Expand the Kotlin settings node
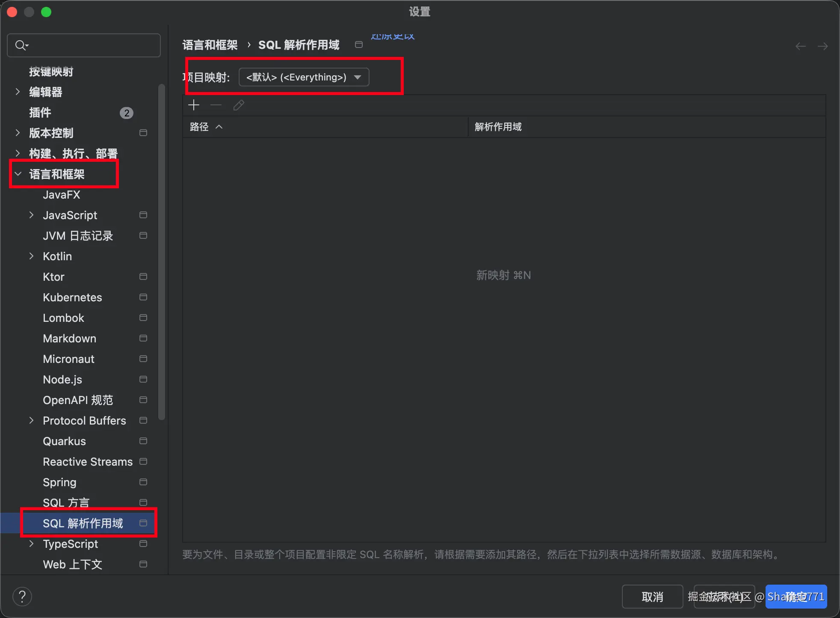 tap(31, 256)
